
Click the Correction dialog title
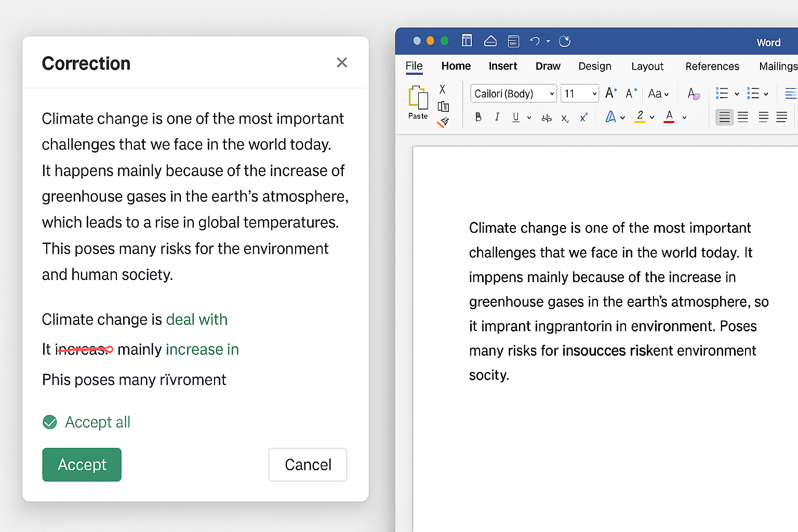point(86,63)
